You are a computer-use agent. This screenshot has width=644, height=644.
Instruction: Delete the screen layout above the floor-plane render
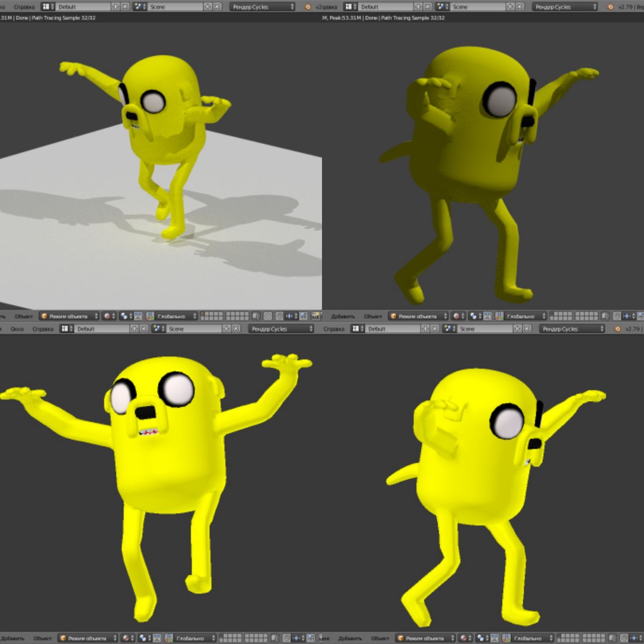(x=125, y=7)
